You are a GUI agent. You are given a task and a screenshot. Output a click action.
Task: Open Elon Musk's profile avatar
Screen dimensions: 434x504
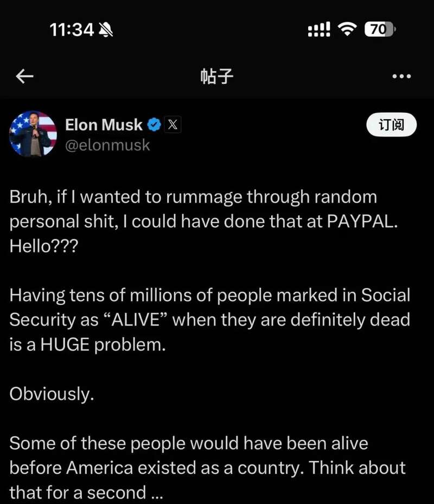[33, 134]
